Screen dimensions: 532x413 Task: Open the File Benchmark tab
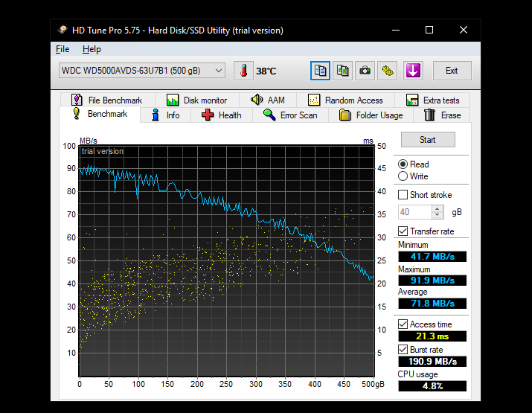(x=107, y=100)
